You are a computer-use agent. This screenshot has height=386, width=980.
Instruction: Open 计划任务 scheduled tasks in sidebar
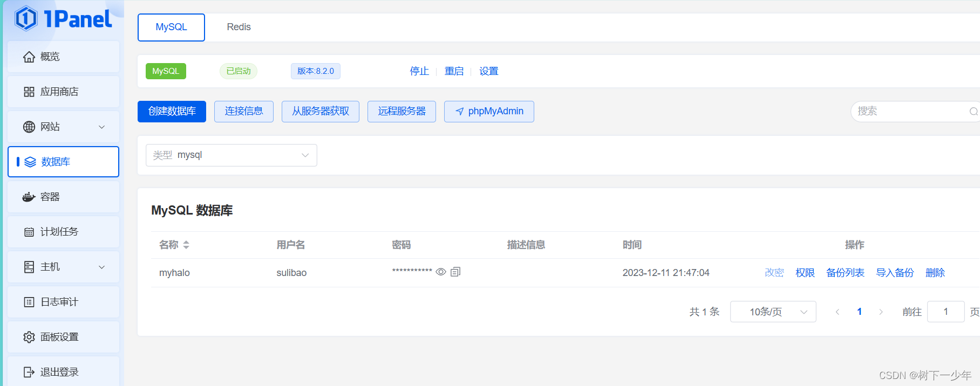click(x=63, y=232)
